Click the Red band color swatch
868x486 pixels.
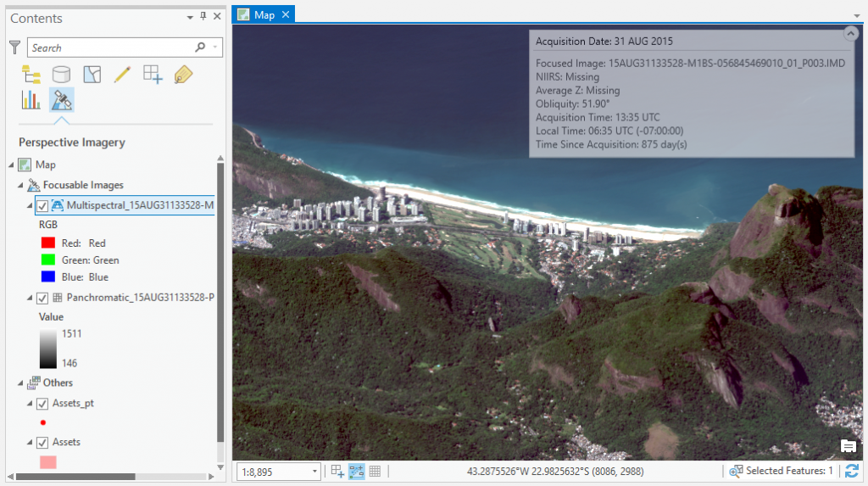pyautogui.click(x=48, y=243)
